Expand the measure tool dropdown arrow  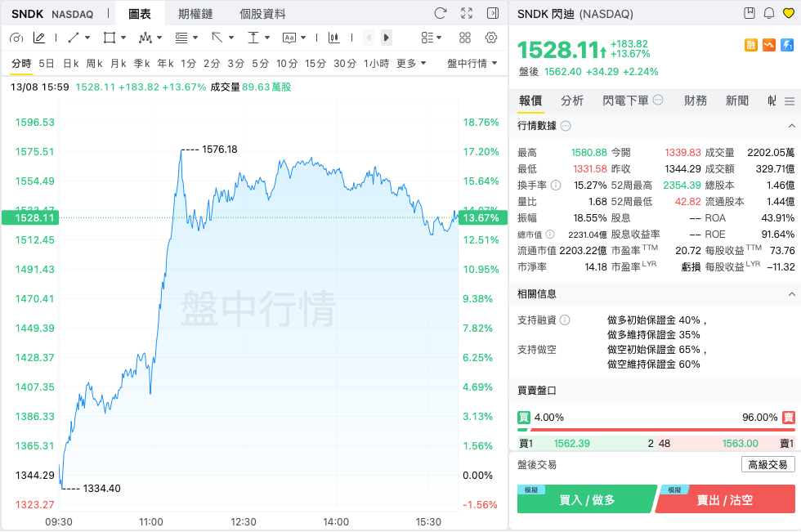tap(267, 38)
